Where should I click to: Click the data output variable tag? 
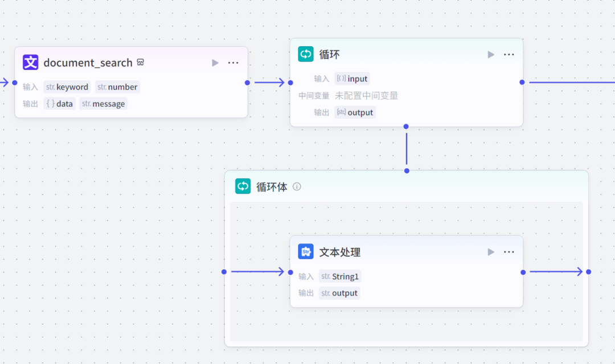click(x=59, y=104)
